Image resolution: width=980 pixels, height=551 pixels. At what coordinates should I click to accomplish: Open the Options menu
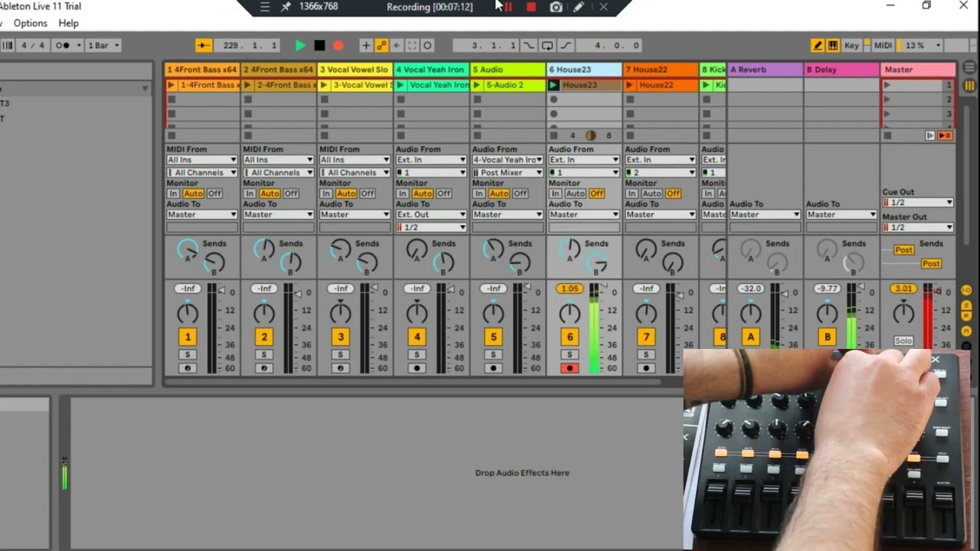31,24
